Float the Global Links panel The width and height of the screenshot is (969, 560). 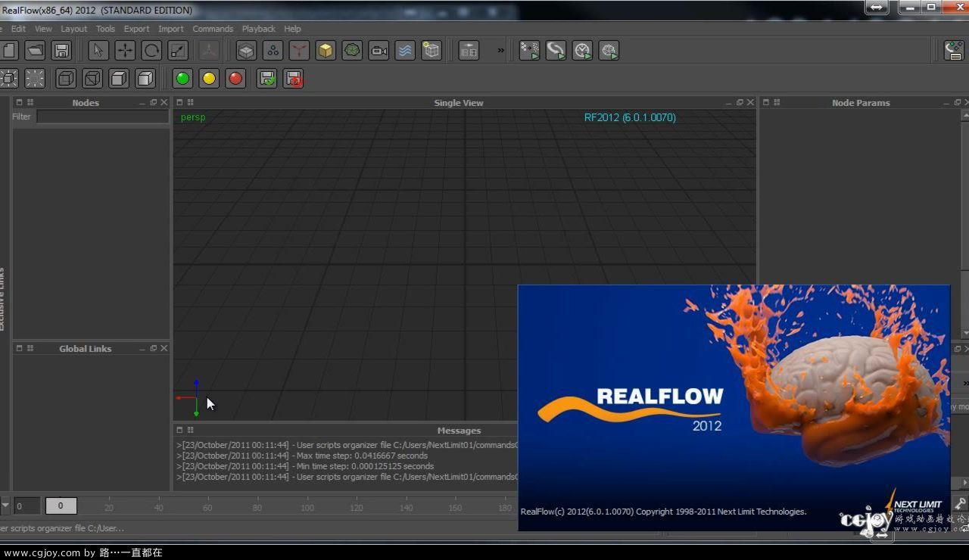pos(153,349)
